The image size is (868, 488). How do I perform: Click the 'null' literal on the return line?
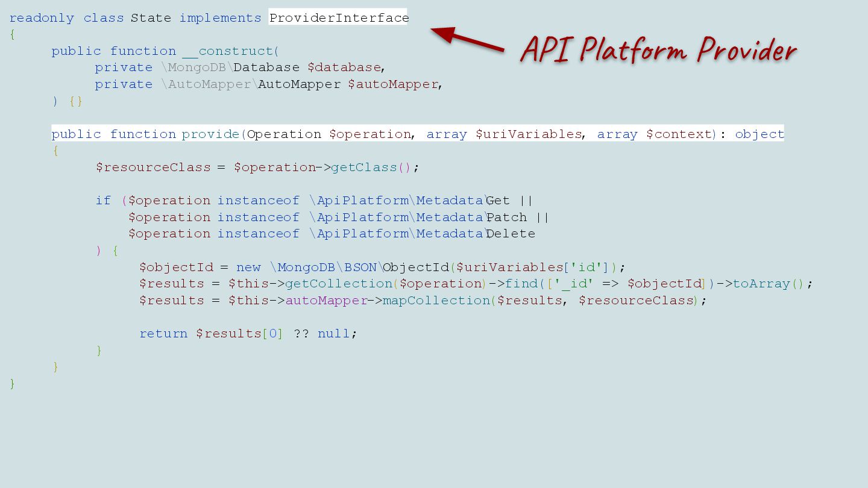coord(333,334)
